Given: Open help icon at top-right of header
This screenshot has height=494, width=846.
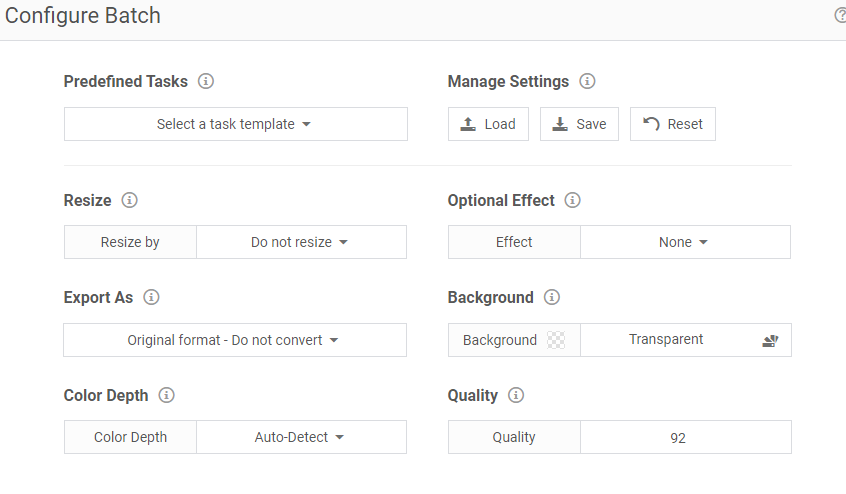Looking at the screenshot, I should point(841,16).
